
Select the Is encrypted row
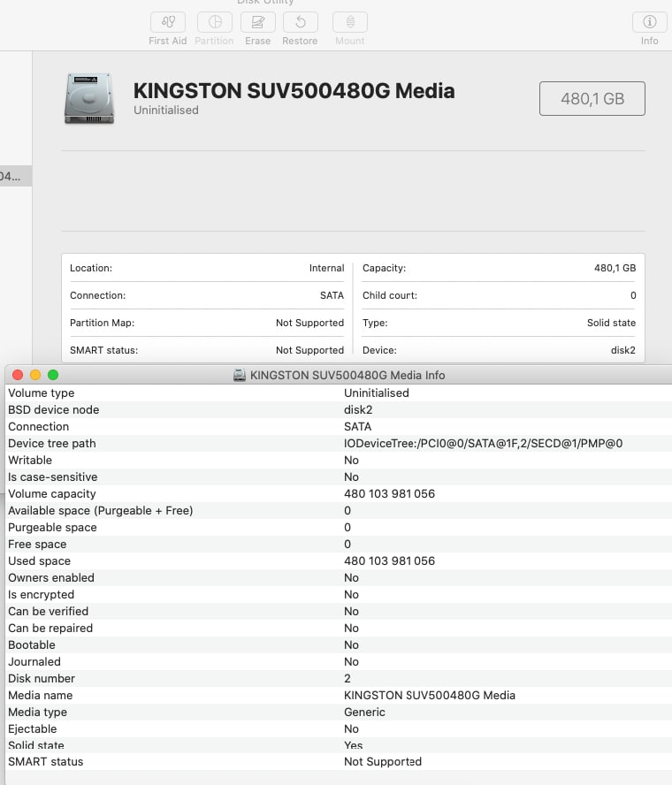pyautogui.click(x=339, y=595)
